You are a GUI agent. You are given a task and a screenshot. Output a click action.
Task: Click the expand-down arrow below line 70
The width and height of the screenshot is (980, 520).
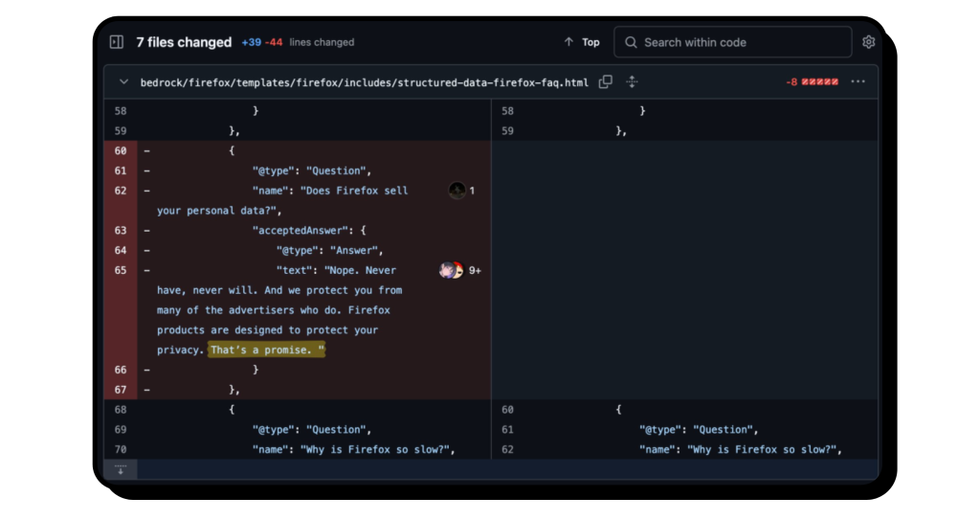[x=121, y=469]
